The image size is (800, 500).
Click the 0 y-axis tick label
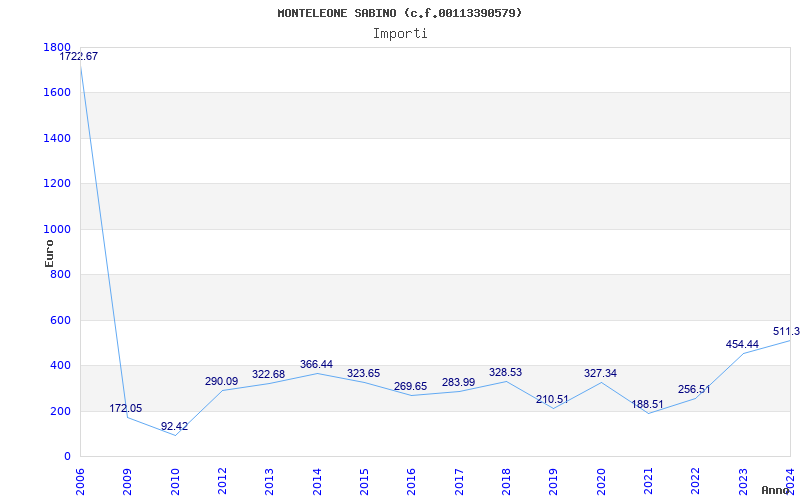pyautogui.click(x=67, y=457)
